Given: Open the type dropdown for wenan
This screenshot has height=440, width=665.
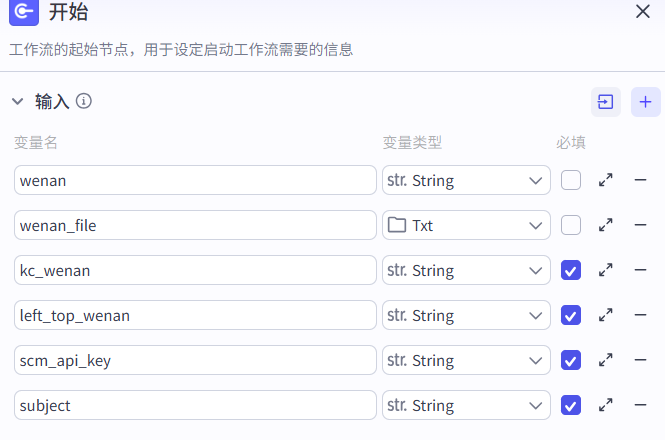Looking at the screenshot, I should point(466,180).
